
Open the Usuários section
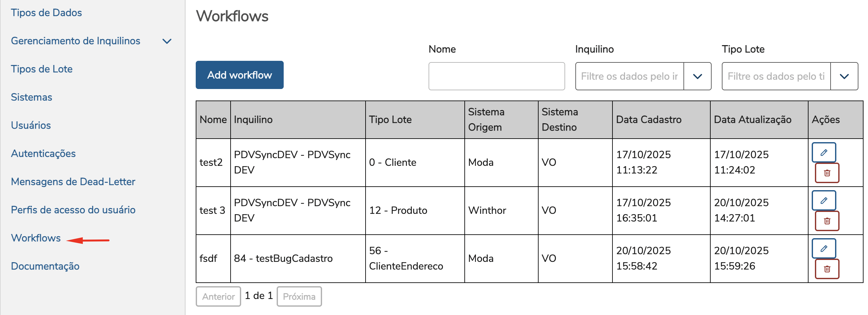(x=31, y=125)
